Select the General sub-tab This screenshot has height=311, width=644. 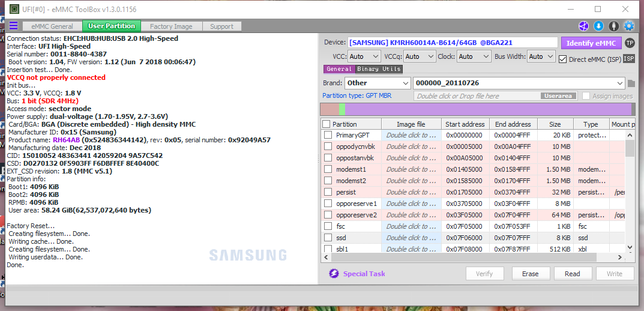tap(339, 69)
